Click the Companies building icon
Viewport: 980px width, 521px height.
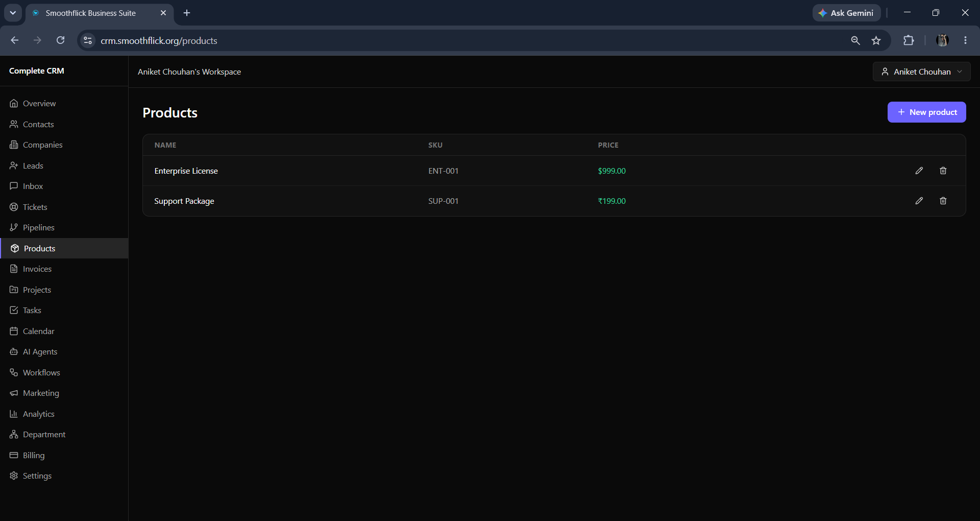tap(14, 145)
